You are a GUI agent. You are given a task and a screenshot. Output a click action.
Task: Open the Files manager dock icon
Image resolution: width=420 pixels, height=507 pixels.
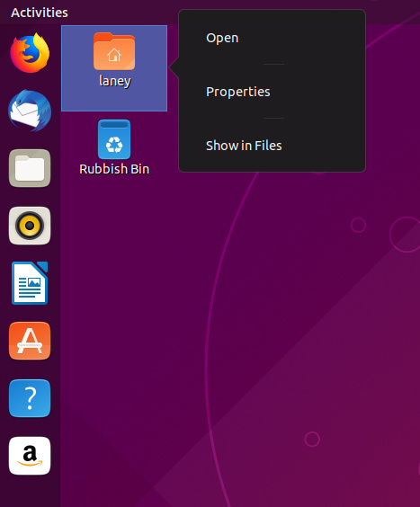pos(30,168)
